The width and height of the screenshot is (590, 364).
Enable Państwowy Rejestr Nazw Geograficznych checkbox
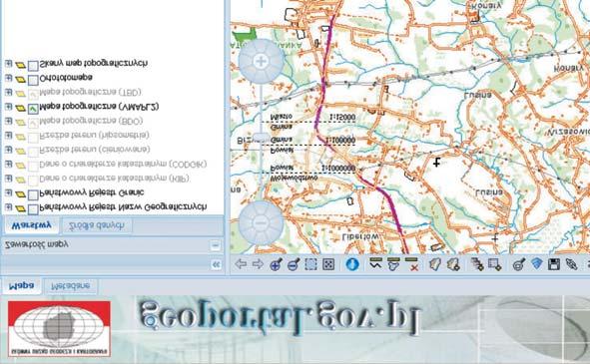(x=34, y=209)
